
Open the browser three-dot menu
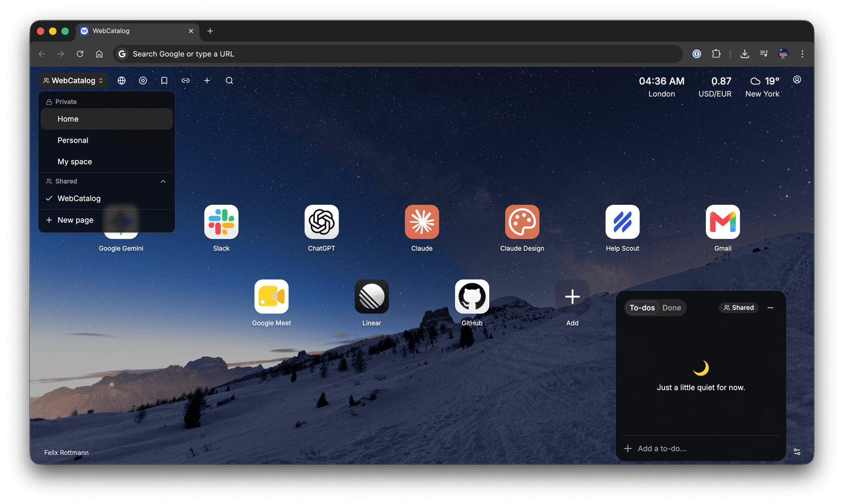click(802, 54)
